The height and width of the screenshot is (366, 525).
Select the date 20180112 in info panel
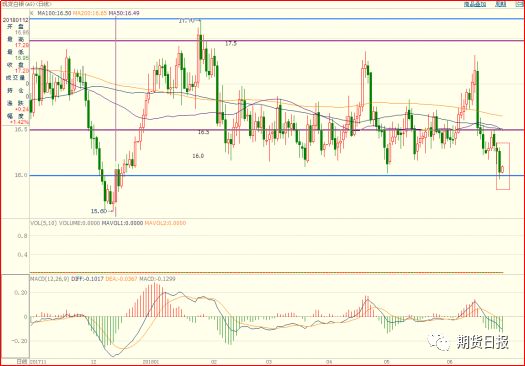tap(15, 20)
